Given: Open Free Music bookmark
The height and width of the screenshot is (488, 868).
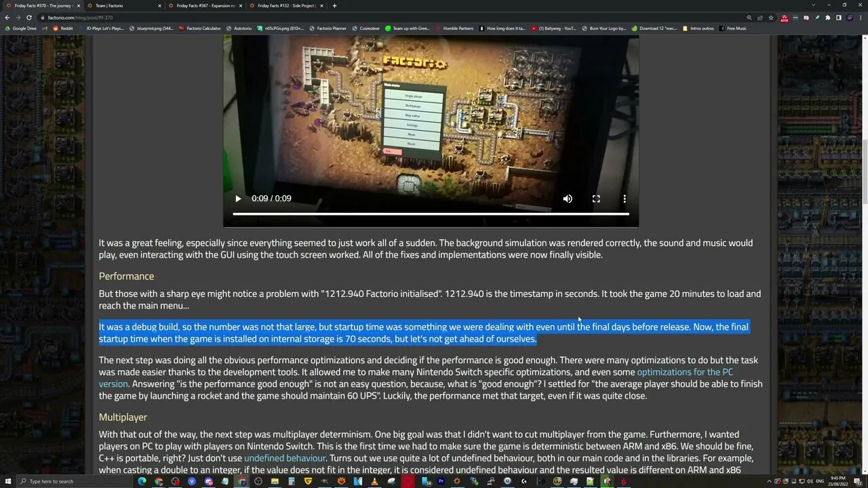Looking at the screenshot, I should click(733, 28).
